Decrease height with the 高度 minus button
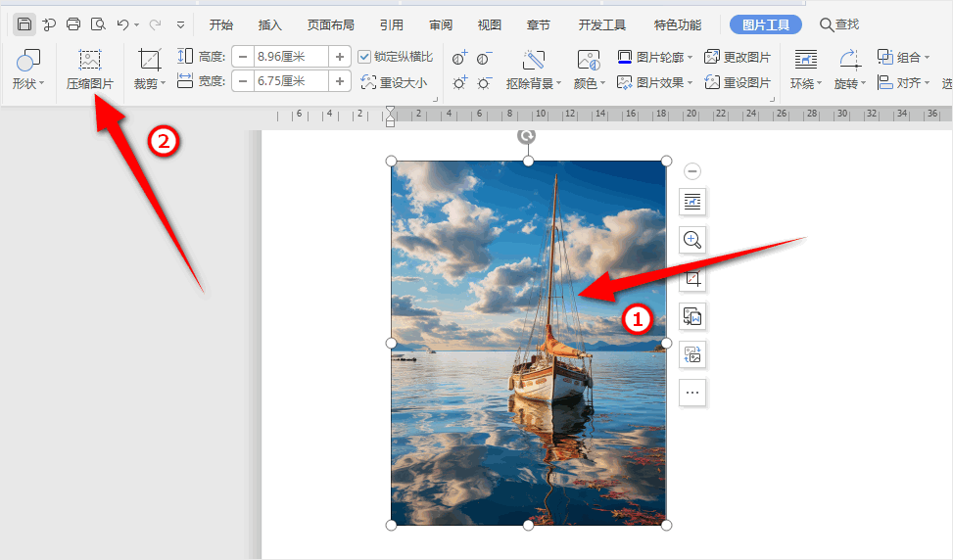 243,57
